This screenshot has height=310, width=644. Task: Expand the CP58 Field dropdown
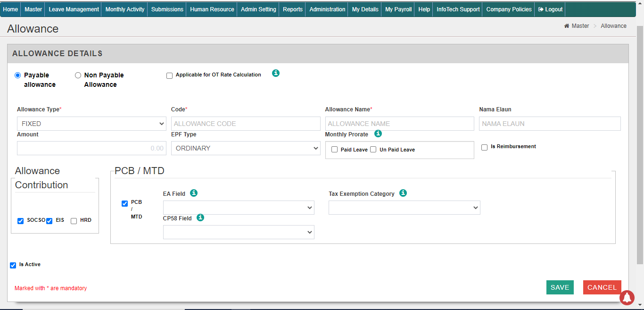[x=239, y=232]
